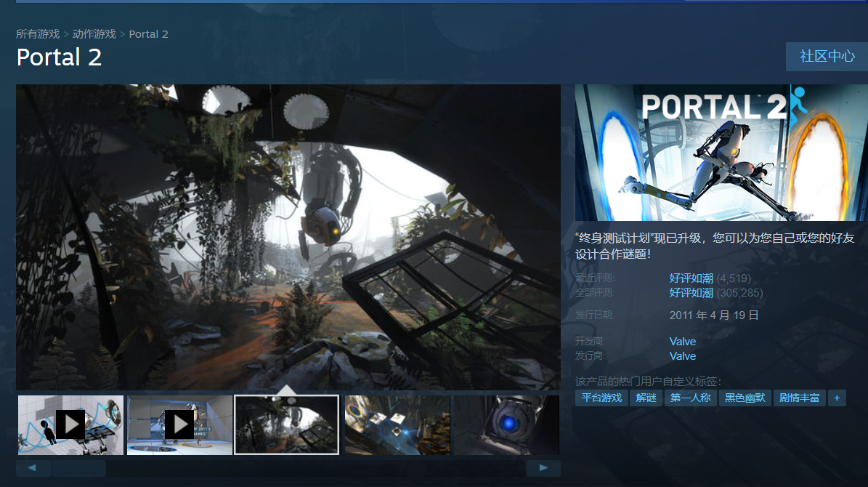Play the first trailer video thumbnail
The image size is (868, 487).
[x=70, y=425]
